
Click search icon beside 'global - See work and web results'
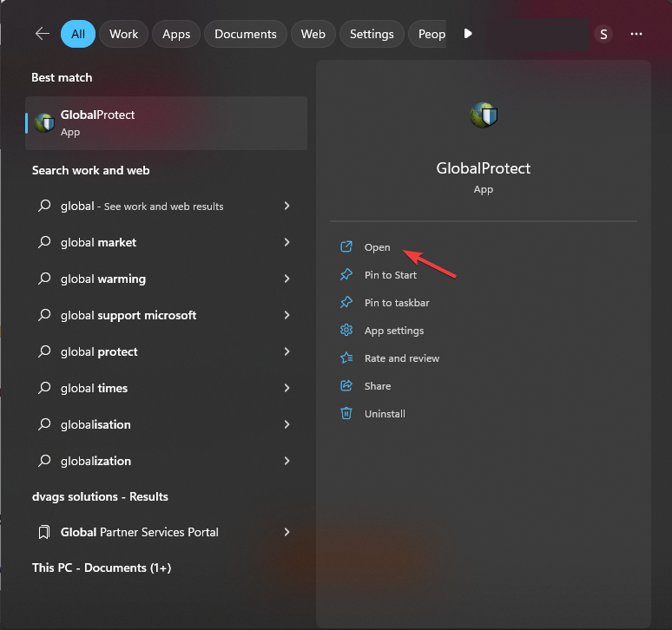click(x=44, y=206)
